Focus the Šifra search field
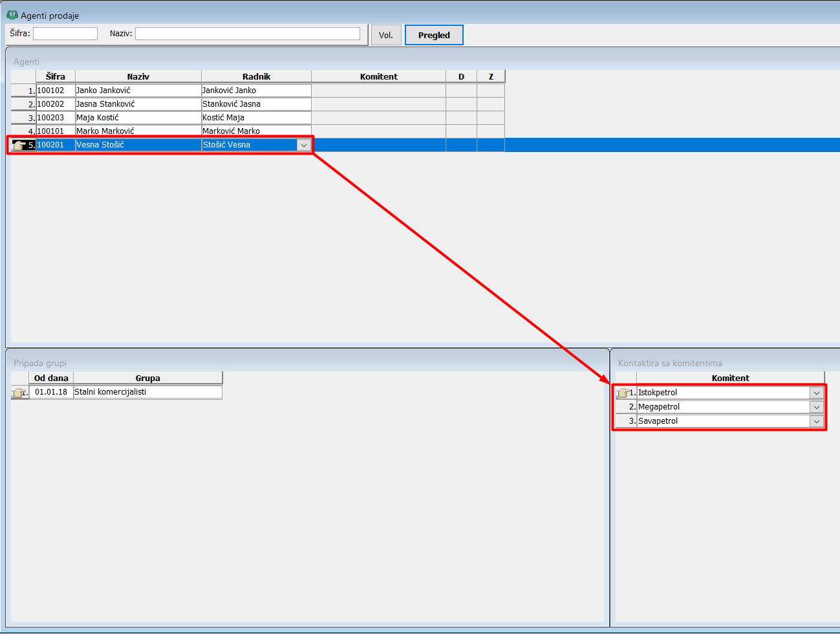This screenshot has width=840, height=634. tap(65, 34)
